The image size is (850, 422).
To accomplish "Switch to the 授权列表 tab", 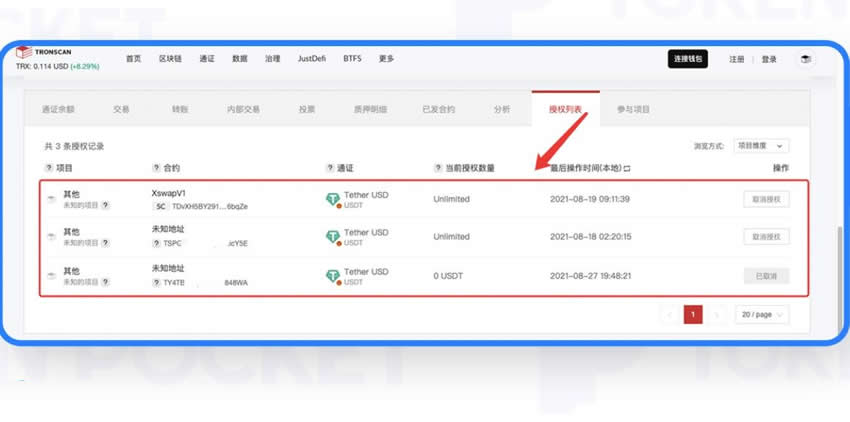I will click(564, 109).
